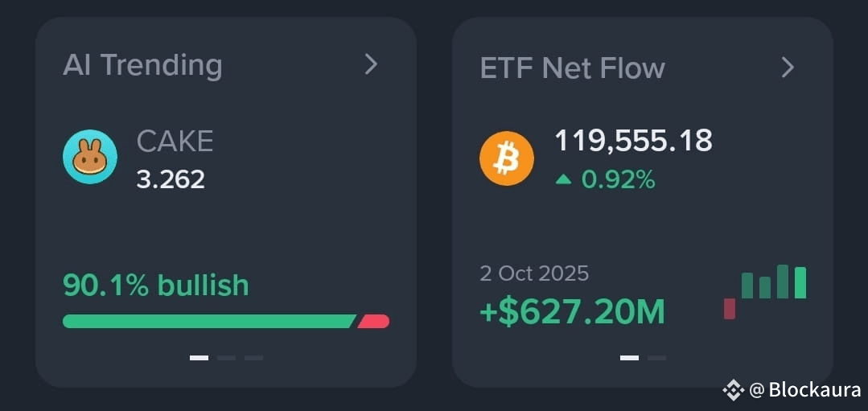This screenshot has height=411, width=868.
Task: Click the brightest green bar in ETF chart
Action: (x=800, y=282)
